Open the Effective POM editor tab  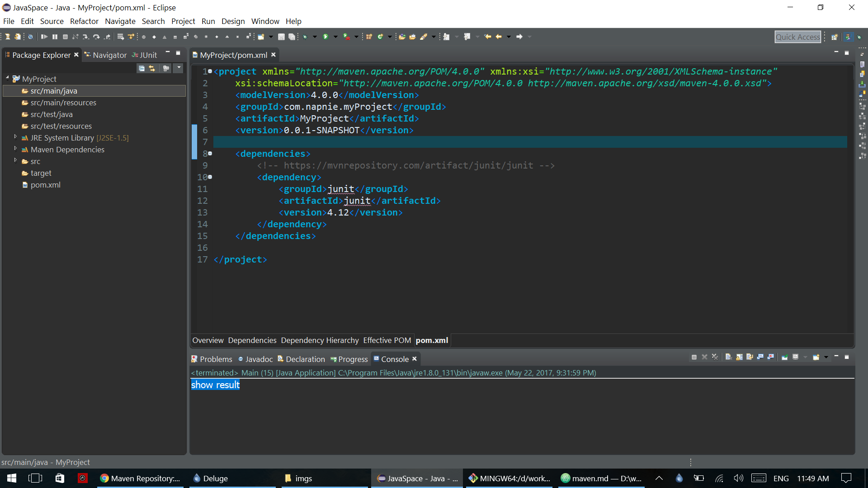tap(387, 340)
